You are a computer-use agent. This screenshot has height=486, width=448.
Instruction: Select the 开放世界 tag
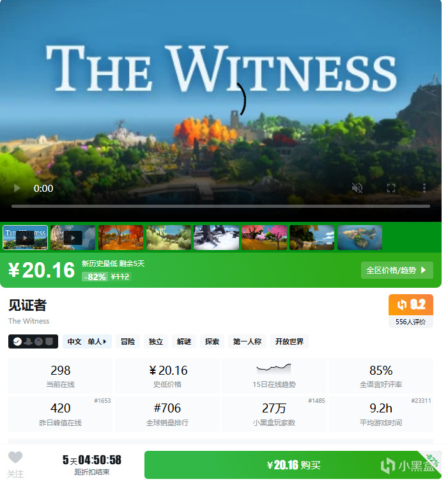pyautogui.click(x=290, y=341)
